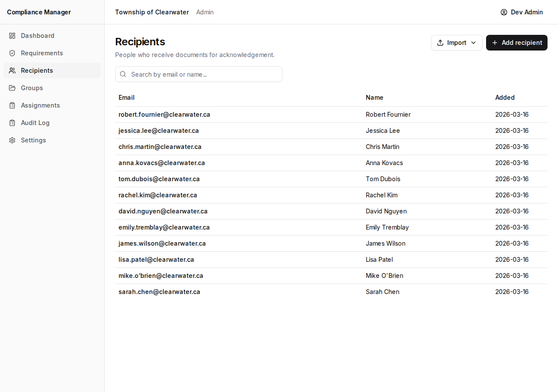Click the name Chris Martin
Image resolution: width=558 pixels, height=392 pixels.
click(x=382, y=147)
